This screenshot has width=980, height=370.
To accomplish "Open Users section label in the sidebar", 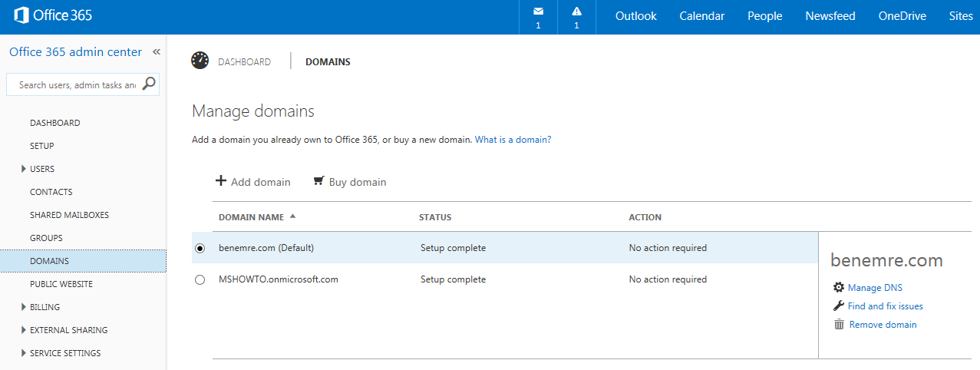I will (x=42, y=169).
